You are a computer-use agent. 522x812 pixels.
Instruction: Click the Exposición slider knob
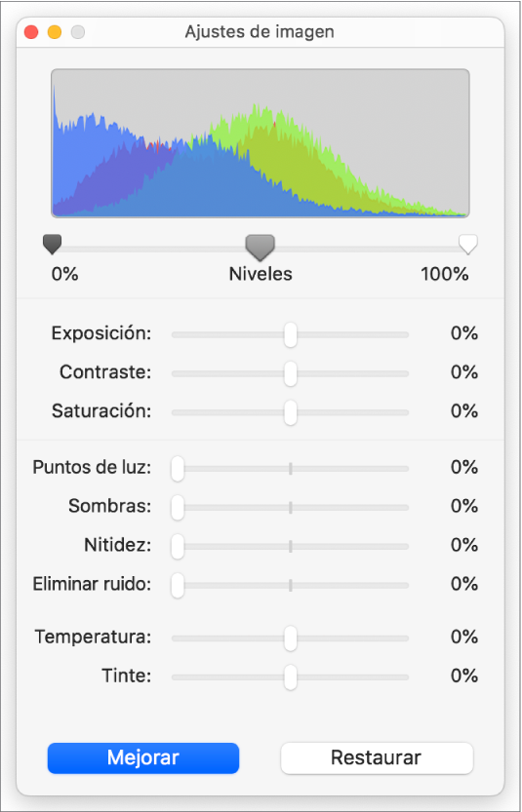(291, 334)
